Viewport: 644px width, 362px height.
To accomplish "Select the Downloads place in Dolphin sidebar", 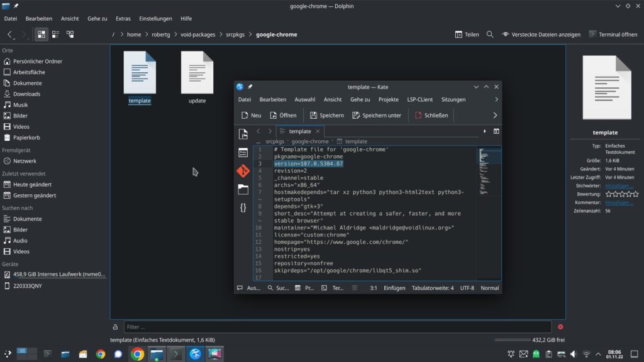I will [26, 94].
